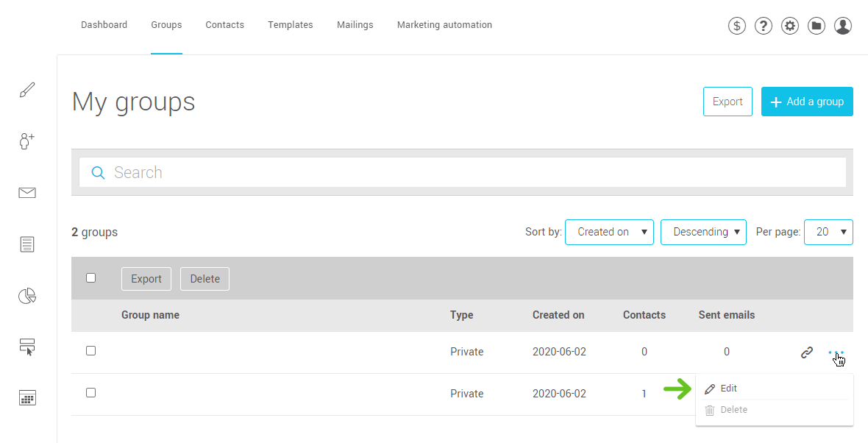Open the settings gear icon

coord(790,26)
